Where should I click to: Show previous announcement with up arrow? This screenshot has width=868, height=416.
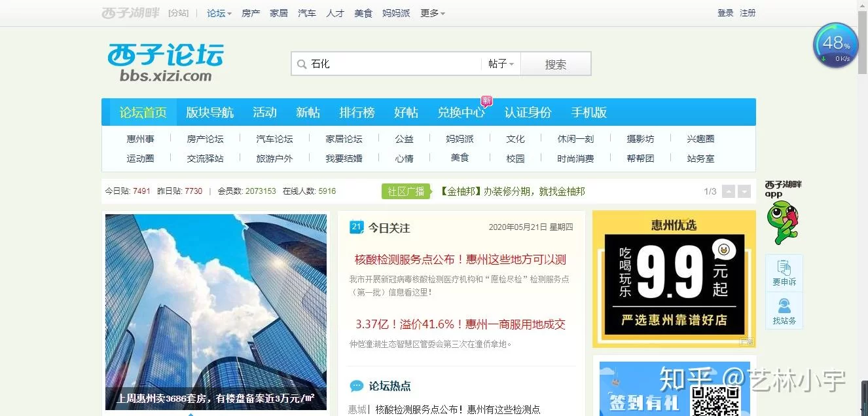click(729, 191)
